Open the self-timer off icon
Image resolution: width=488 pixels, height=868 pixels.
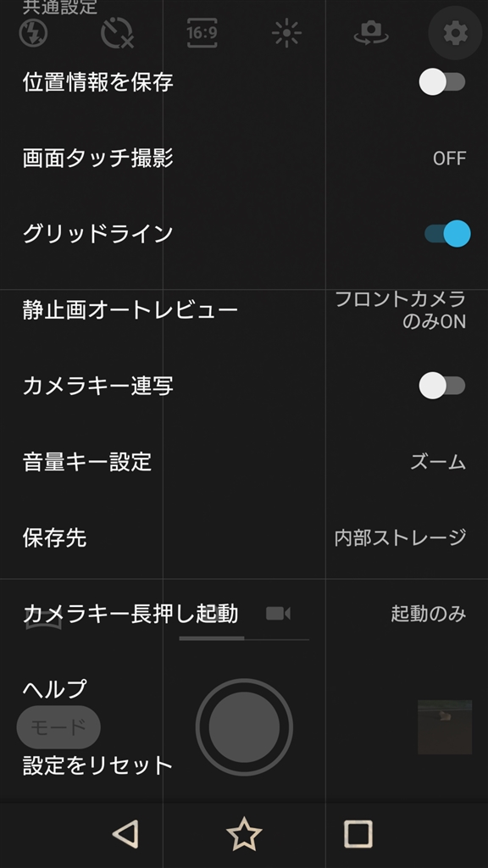(x=117, y=33)
